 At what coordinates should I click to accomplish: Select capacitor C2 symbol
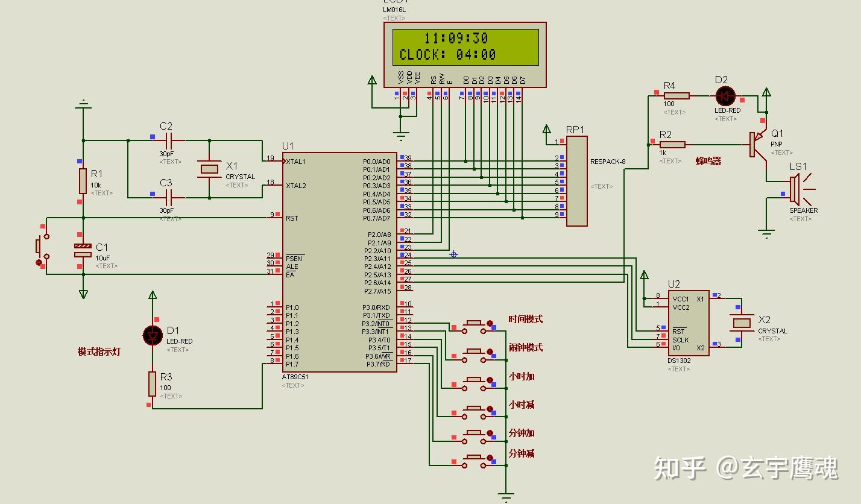click(168, 141)
